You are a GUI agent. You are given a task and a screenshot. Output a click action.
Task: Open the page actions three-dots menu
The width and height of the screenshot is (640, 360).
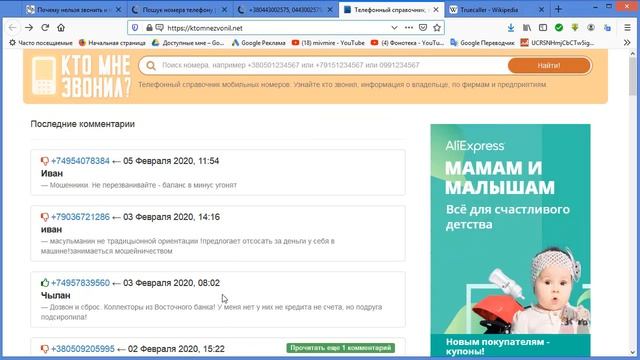(409, 28)
